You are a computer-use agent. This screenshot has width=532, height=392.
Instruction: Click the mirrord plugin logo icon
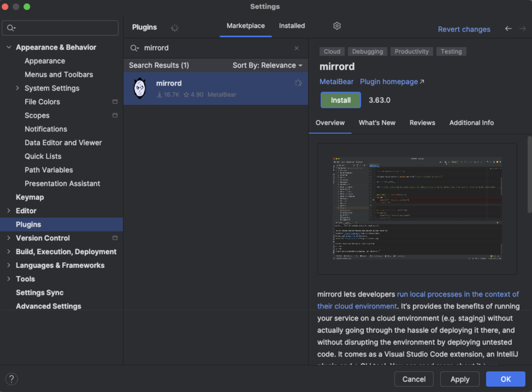pyautogui.click(x=140, y=88)
